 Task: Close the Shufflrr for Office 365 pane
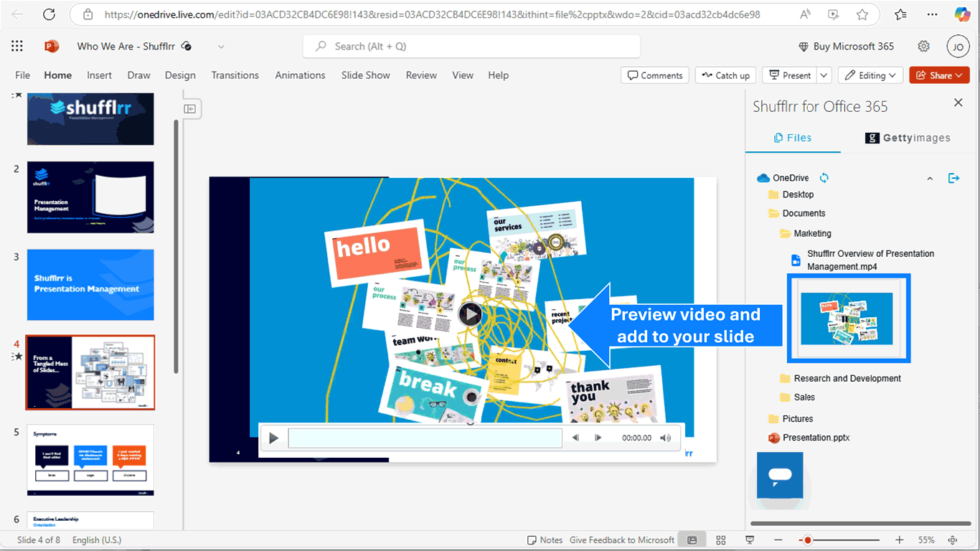click(x=958, y=103)
